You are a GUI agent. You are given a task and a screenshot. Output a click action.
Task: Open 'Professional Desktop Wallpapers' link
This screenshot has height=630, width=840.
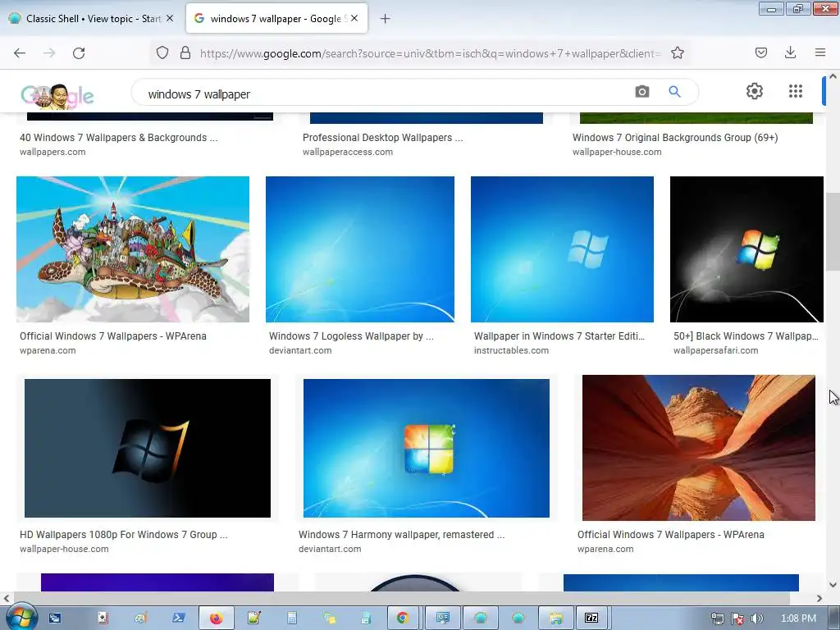point(382,138)
